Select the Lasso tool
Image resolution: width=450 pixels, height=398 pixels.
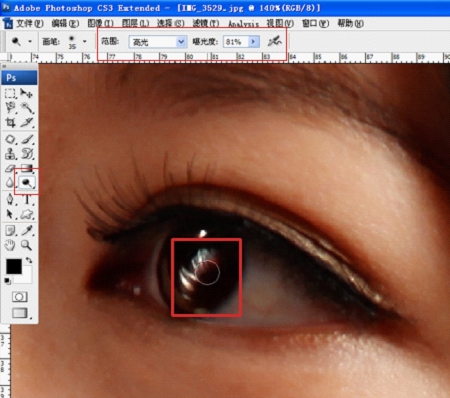(10, 107)
